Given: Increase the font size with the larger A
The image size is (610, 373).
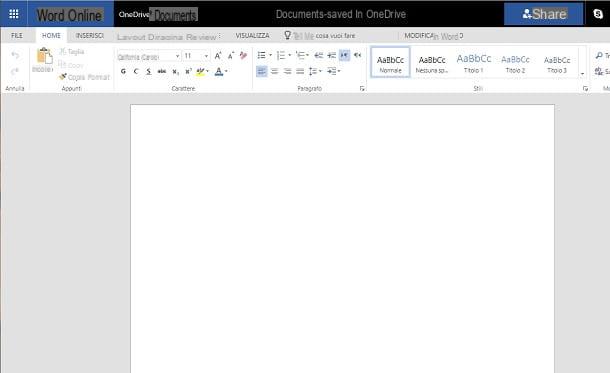Looking at the screenshot, I should click(218, 56).
